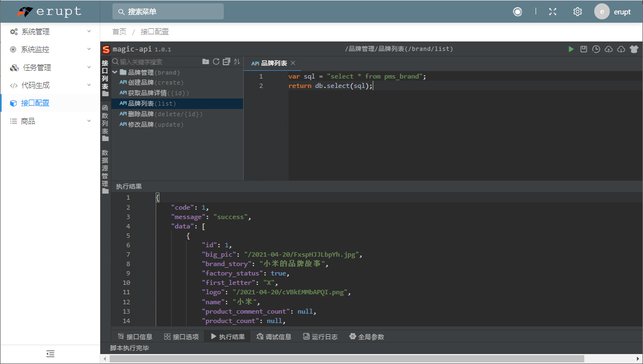Toggle sidebar collapse at bottom left
Screen dimensions: 643x364
click(x=50, y=353)
